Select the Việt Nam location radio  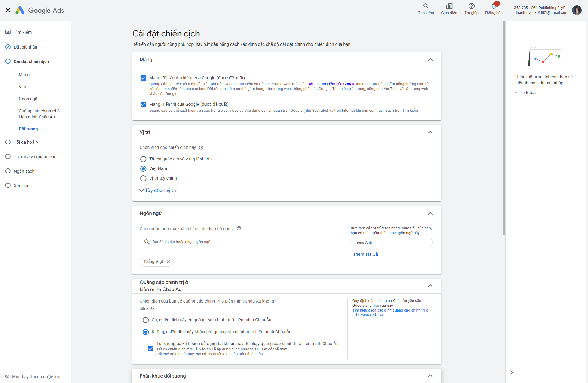[143, 168]
